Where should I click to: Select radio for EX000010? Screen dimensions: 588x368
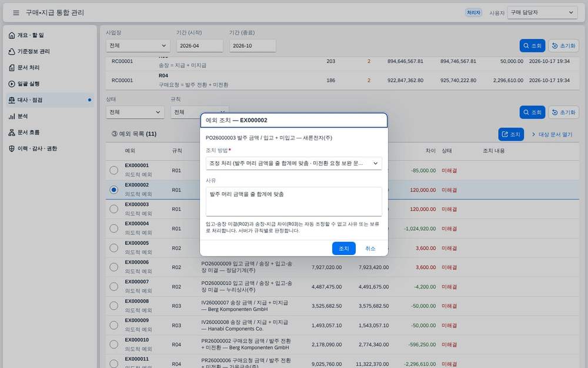coord(113,344)
